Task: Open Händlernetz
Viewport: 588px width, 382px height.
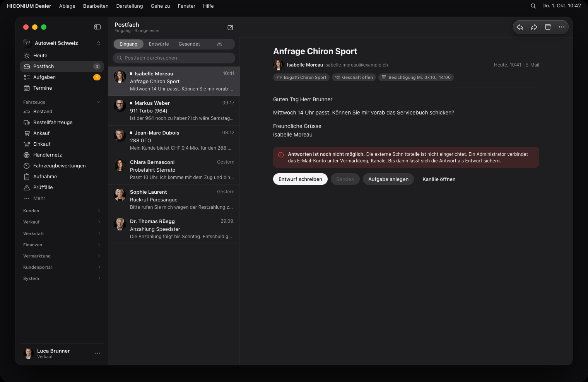Action: click(62, 155)
